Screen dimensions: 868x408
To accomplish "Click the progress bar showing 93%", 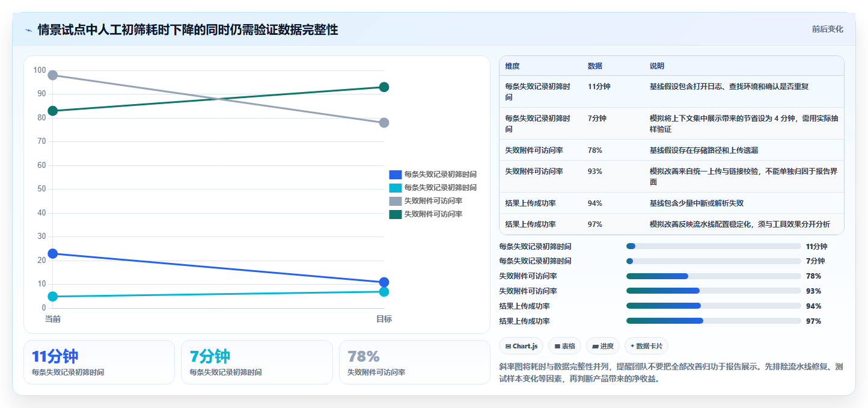I will 714,291.
